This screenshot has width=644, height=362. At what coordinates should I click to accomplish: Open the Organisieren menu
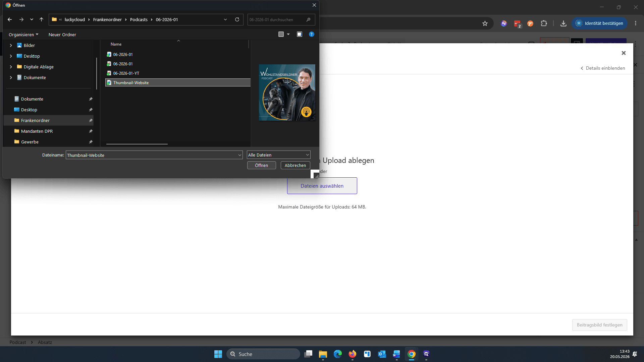(x=23, y=35)
